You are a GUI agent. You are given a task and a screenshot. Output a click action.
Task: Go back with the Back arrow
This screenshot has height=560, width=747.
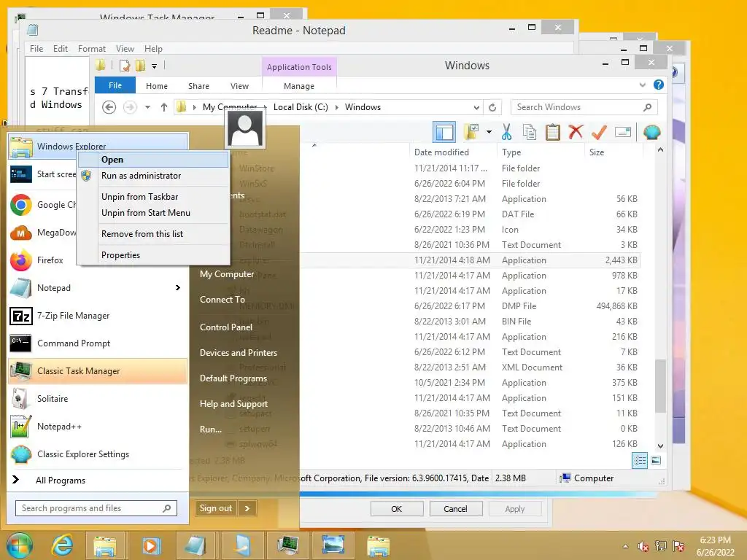point(109,107)
